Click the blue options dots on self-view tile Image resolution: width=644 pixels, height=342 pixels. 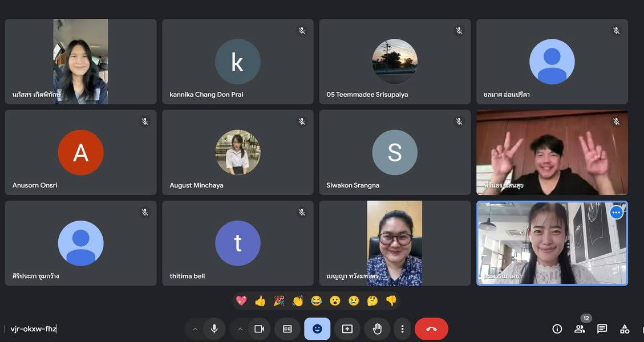[616, 213]
